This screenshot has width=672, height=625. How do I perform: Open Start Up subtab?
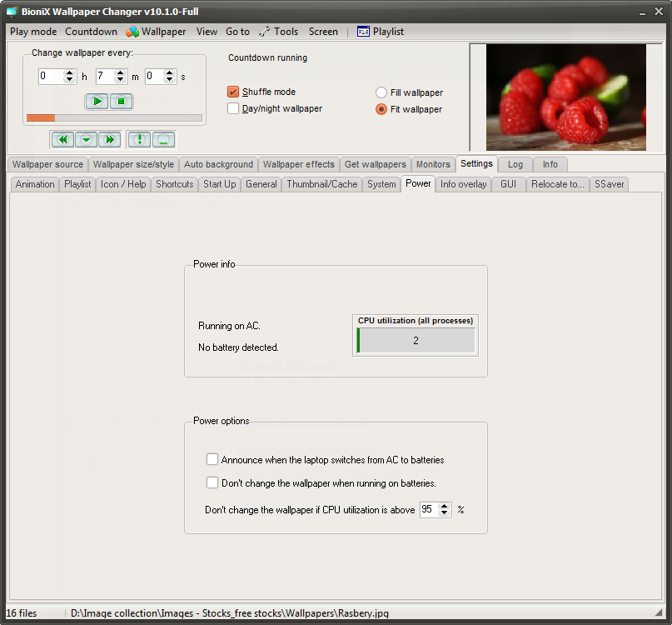[x=220, y=184]
